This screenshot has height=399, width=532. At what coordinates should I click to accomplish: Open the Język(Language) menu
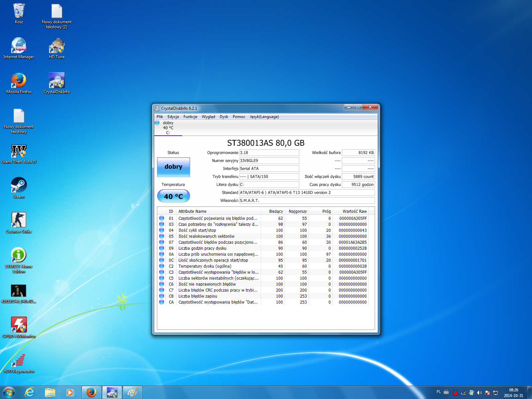pyautogui.click(x=264, y=117)
